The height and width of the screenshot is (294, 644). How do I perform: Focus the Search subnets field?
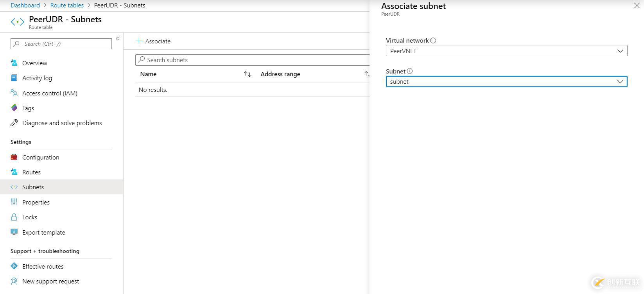tap(253, 60)
